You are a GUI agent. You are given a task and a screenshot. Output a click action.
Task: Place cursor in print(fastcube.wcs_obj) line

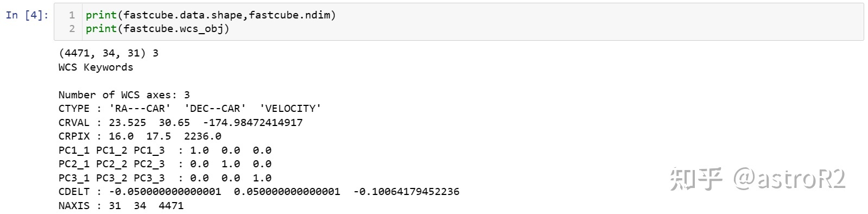click(x=157, y=29)
